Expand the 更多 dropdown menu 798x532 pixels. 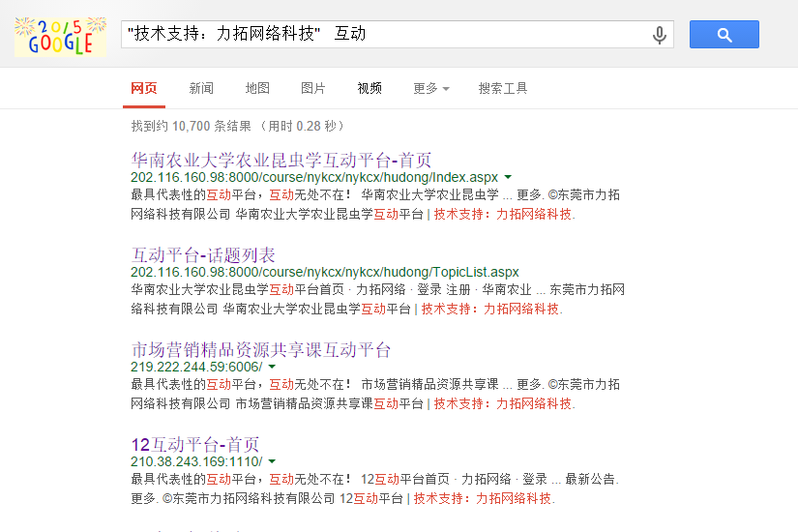pos(431,89)
